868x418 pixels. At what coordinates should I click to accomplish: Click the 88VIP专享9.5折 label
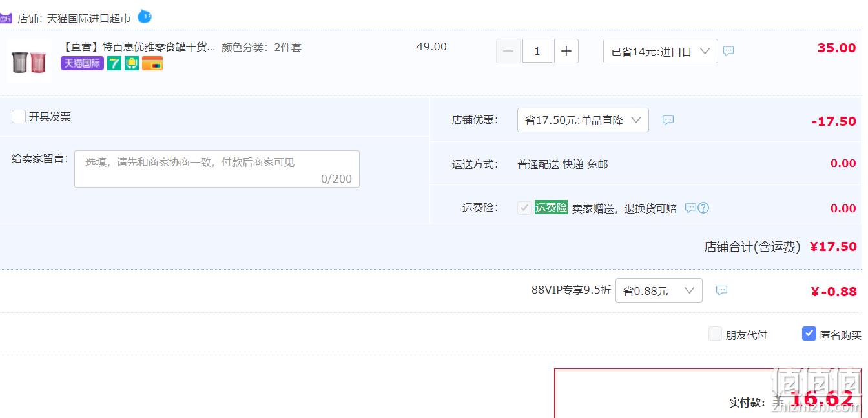571,290
